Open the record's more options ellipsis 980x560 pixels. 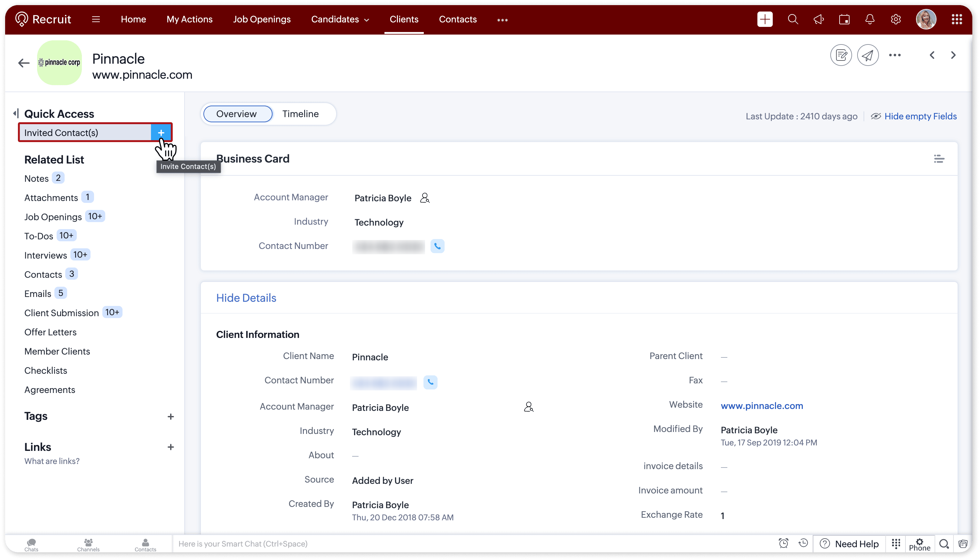pos(894,55)
